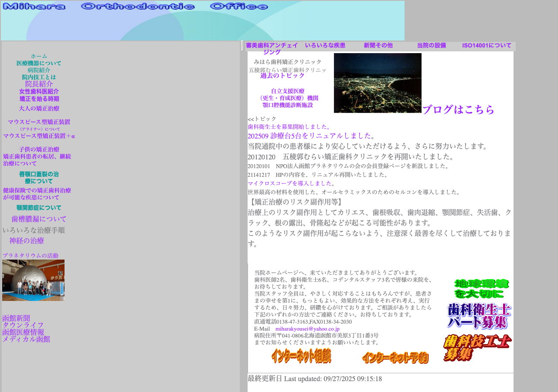Open 過去のトピック link

282,75
